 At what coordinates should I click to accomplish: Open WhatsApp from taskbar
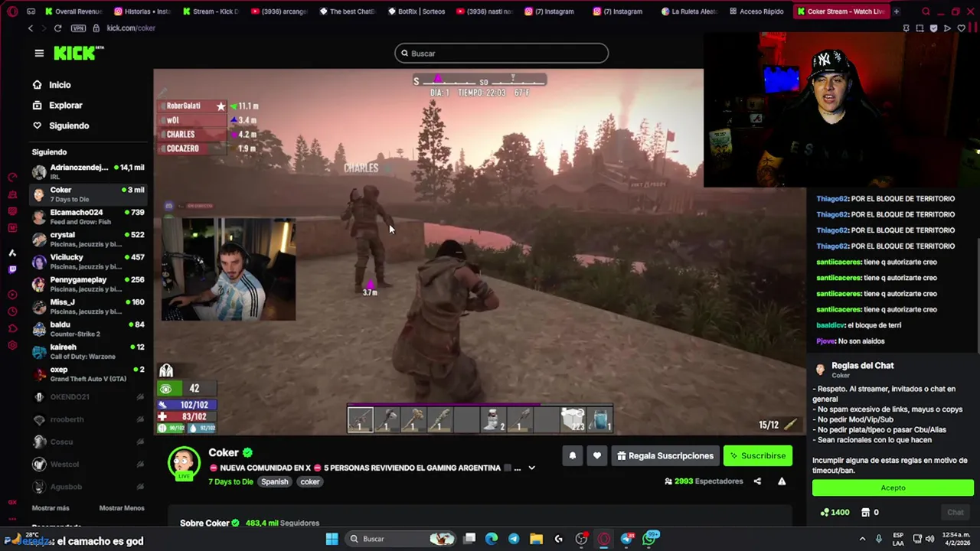click(x=649, y=539)
